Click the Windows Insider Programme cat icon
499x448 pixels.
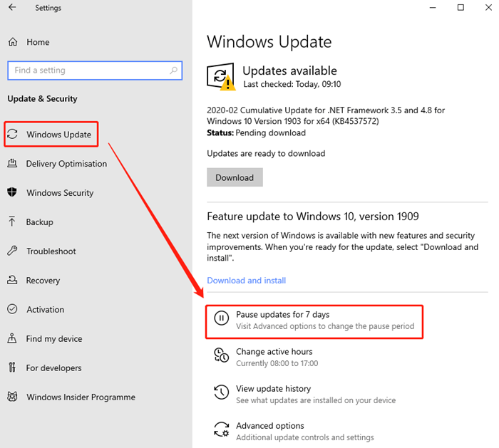pyautogui.click(x=12, y=397)
